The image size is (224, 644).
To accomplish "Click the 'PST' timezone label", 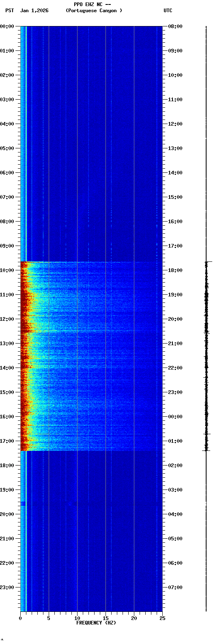I will pyautogui.click(x=10, y=11).
